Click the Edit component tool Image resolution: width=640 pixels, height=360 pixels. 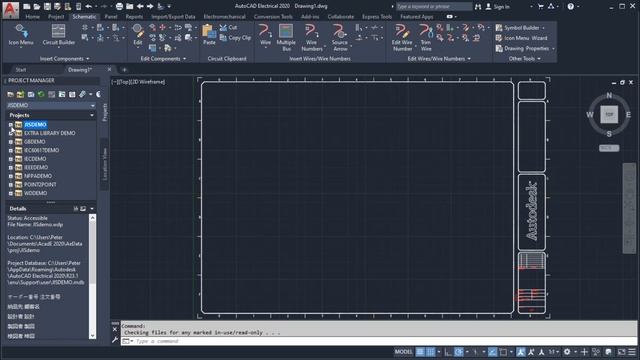pyautogui.click(x=138, y=35)
